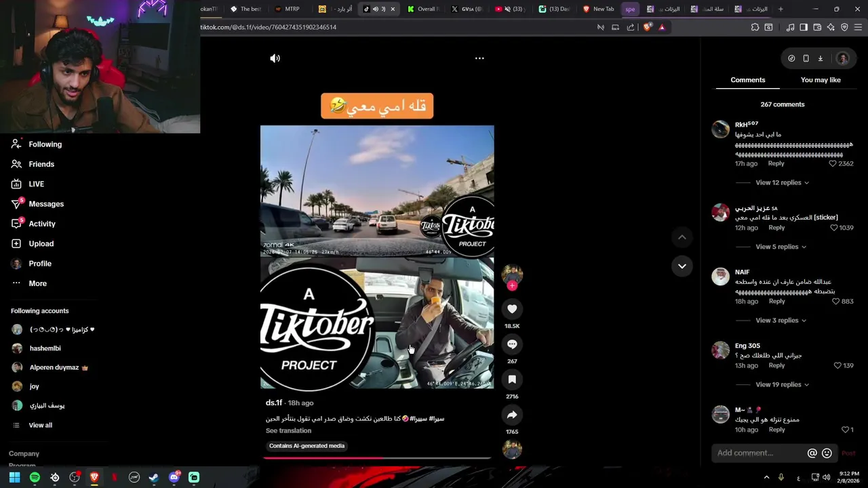
Task: Open Discord from the Windows taskbar
Action: (x=174, y=477)
